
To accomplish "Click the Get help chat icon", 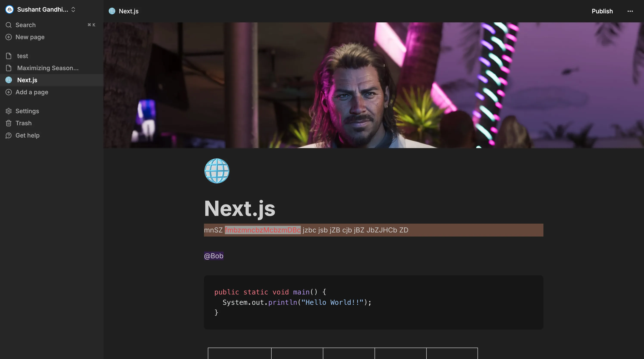I will point(8,135).
